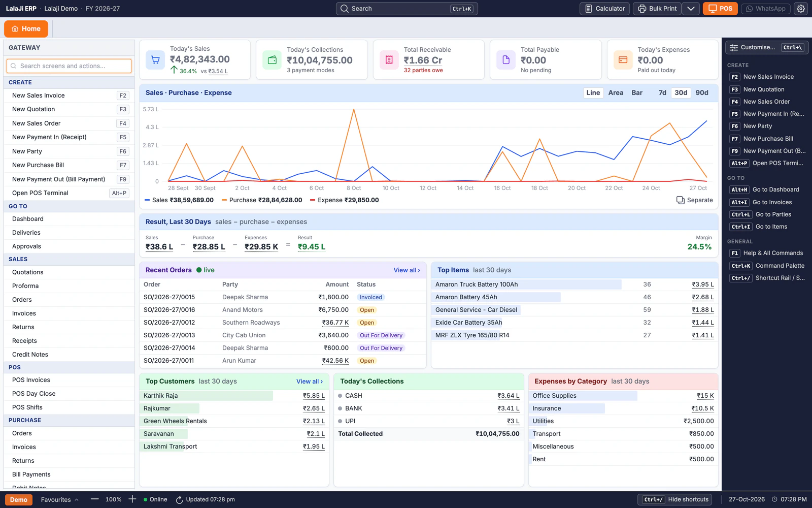
Task: Click the CASH collection row
Action: (429, 396)
